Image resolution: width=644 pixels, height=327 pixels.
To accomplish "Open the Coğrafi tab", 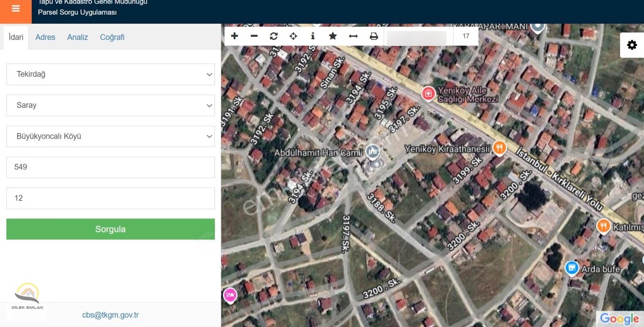I will click(112, 37).
